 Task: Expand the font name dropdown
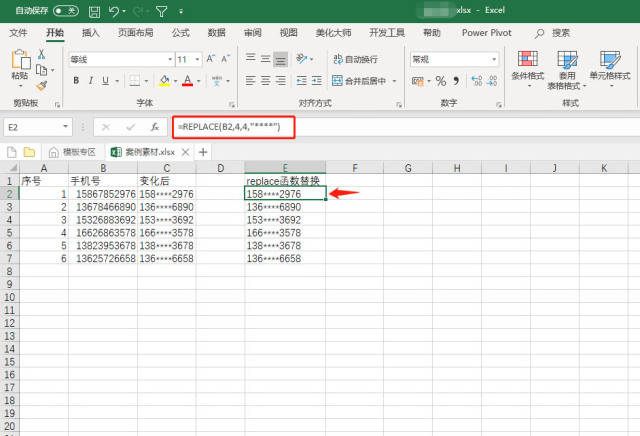[x=170, y=59]
